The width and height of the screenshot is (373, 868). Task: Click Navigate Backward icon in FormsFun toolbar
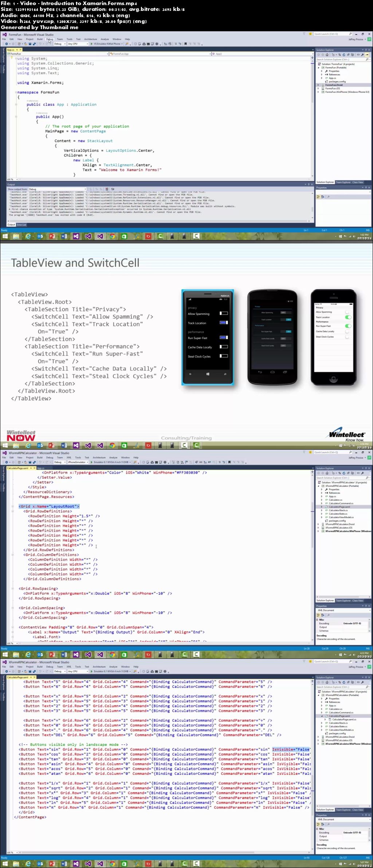point(7,44)
